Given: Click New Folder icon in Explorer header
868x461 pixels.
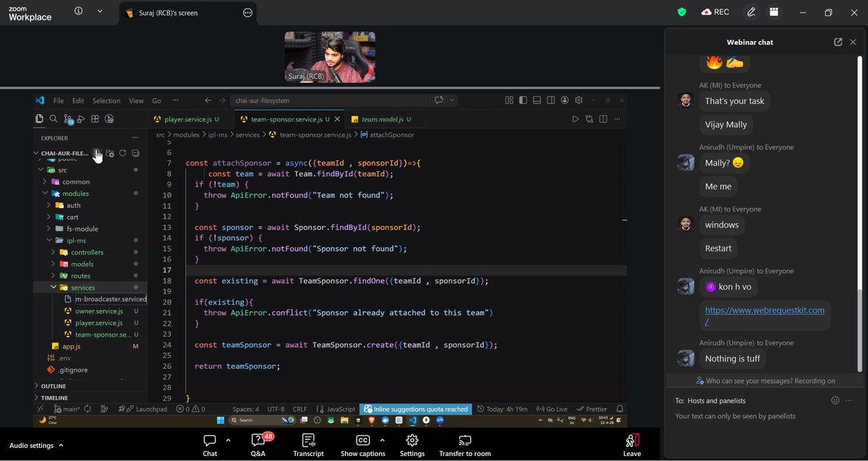Looking at the screenshot, I should [110, 153].
